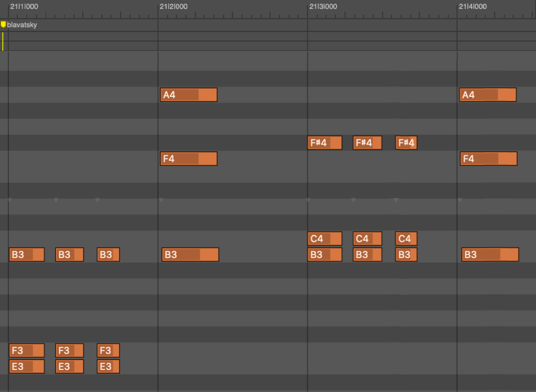Click the F4 note starting at 21|2|000
The height and width of the screenshot is (392, 536).
click(188, 159)
